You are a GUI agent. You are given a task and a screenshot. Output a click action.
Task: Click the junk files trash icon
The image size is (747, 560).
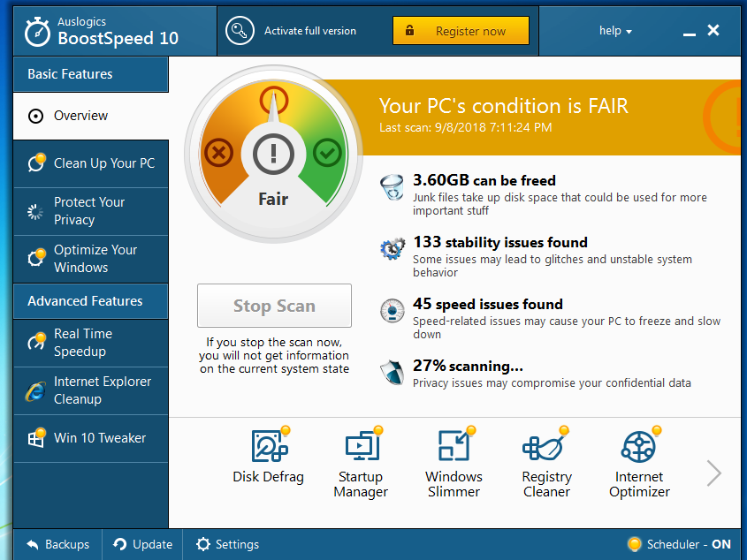point(392,188)
